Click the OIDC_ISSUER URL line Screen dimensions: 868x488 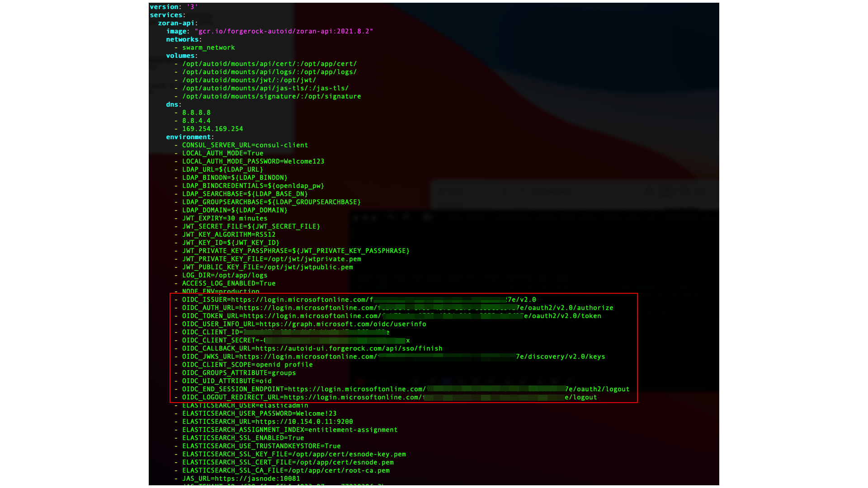(359, 300)
